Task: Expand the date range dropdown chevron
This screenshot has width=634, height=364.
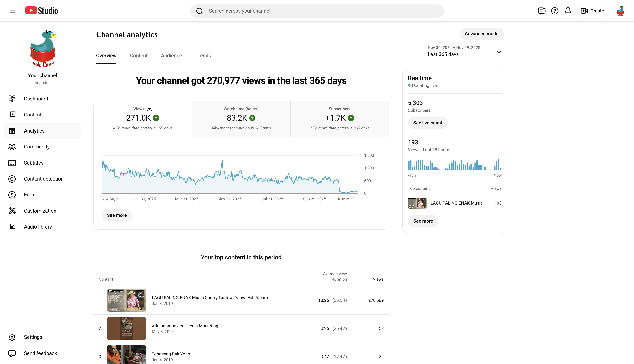Action: pyautogui.click(x=499, y=52)
